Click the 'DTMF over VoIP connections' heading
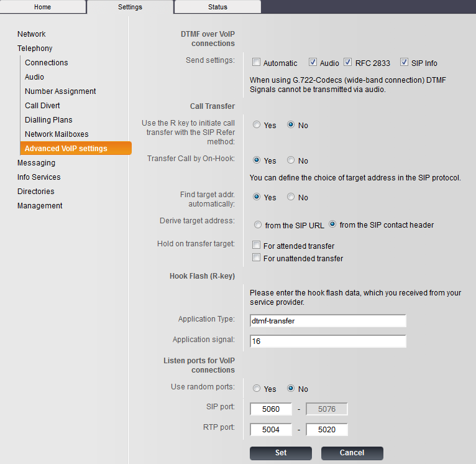Viewport: 476px width, 464px height. click(x=208, y=39)
